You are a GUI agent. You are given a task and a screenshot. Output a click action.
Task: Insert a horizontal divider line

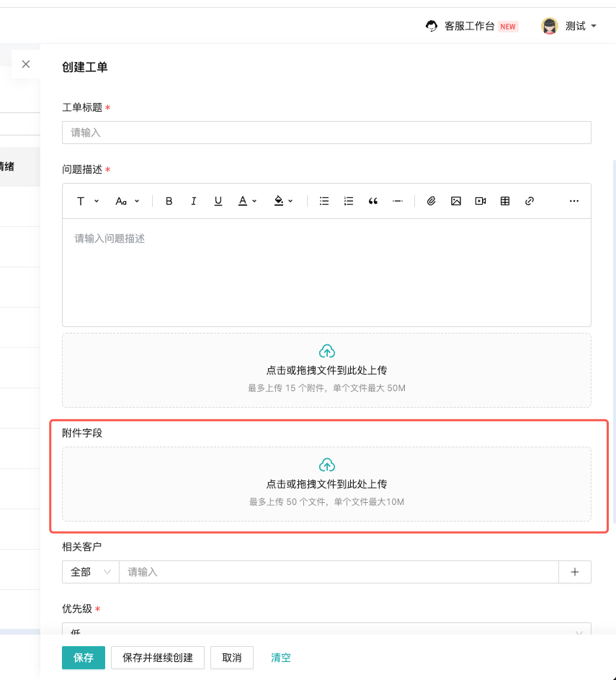click(398, 201)
